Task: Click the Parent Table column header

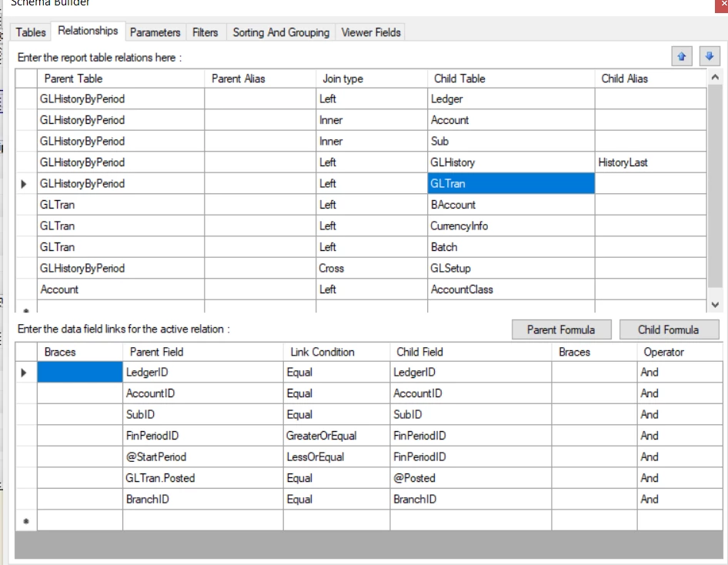Action: click(x=121, y=79)
